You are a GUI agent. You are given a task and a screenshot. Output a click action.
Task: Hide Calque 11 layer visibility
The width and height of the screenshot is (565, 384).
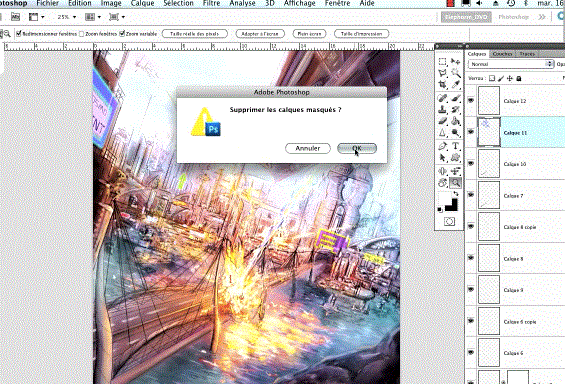tap(471, 132)
